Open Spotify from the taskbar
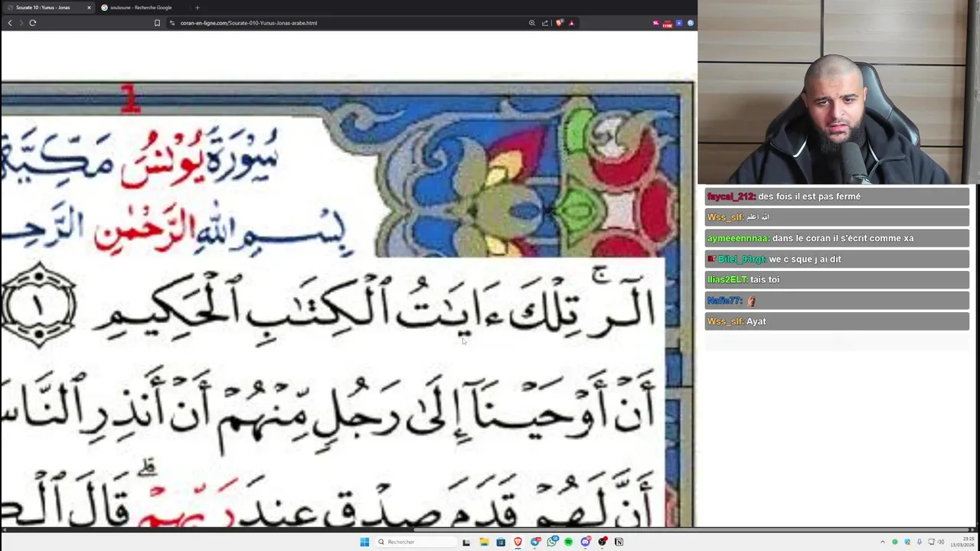980x551 pixels. coord(569,542)
